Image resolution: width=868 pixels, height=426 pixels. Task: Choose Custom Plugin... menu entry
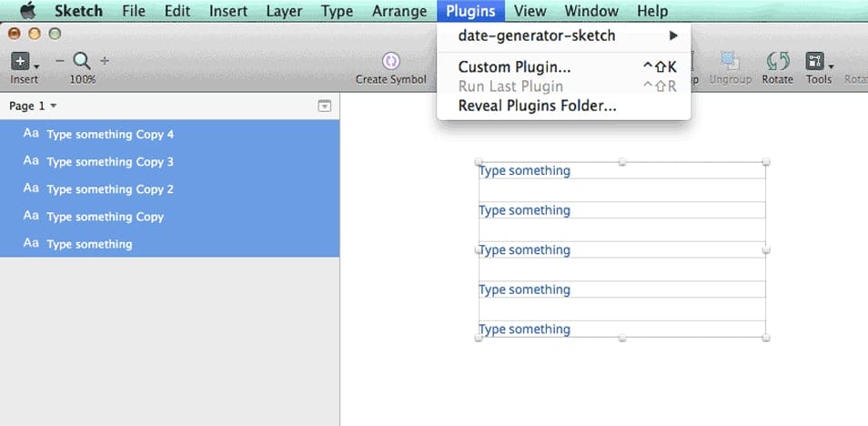point(514,67)
